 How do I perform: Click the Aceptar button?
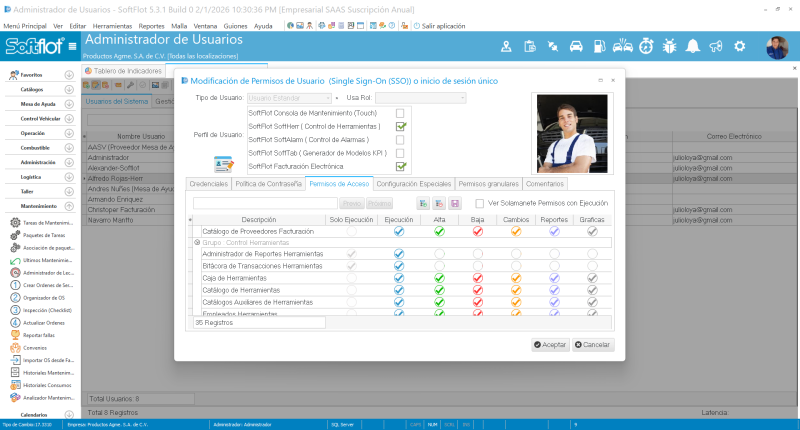tap(550, 345)
